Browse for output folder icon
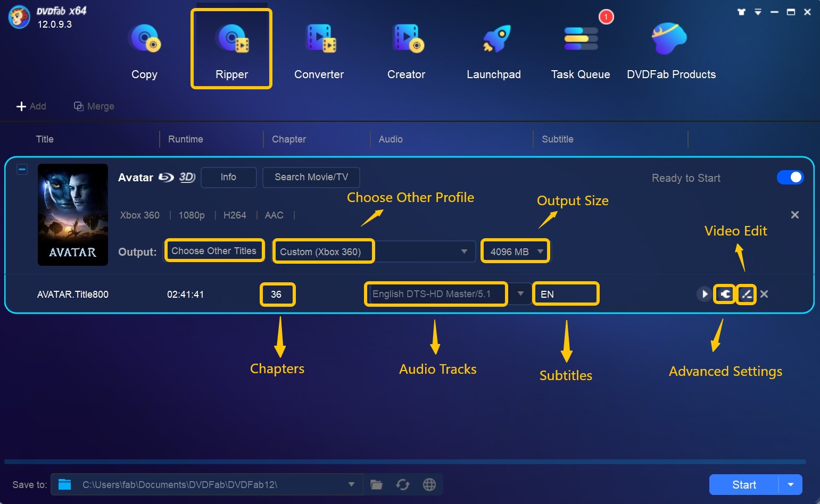The image size is (820, 504). 376,484
